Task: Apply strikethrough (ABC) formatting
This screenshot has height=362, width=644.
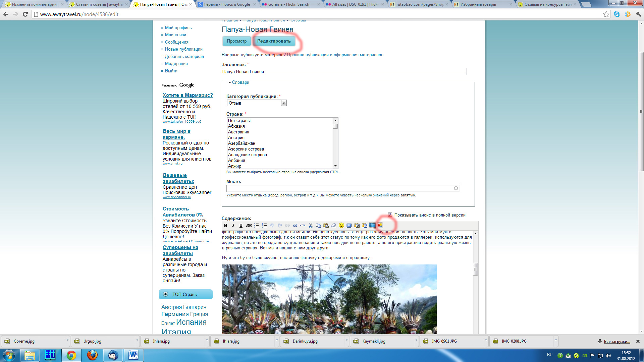Action: [x=249, y=225]
